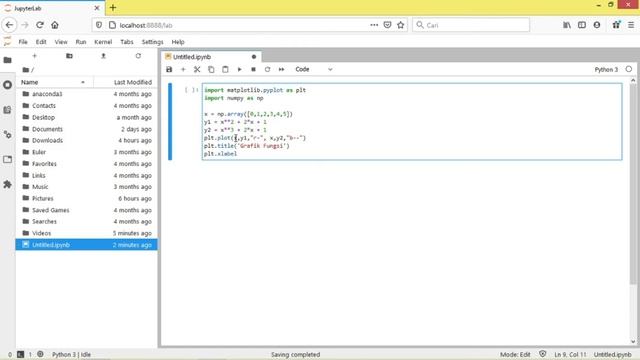Open the Firefox hamburger menu
This screenshot has height=360, width=640.
pyautogui.click(x=631, y=25)
